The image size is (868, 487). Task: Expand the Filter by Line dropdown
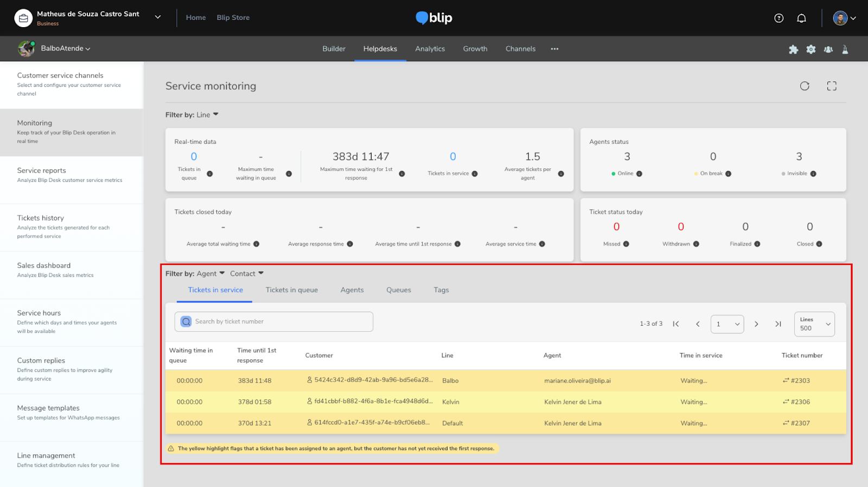[x=208, y=115]
